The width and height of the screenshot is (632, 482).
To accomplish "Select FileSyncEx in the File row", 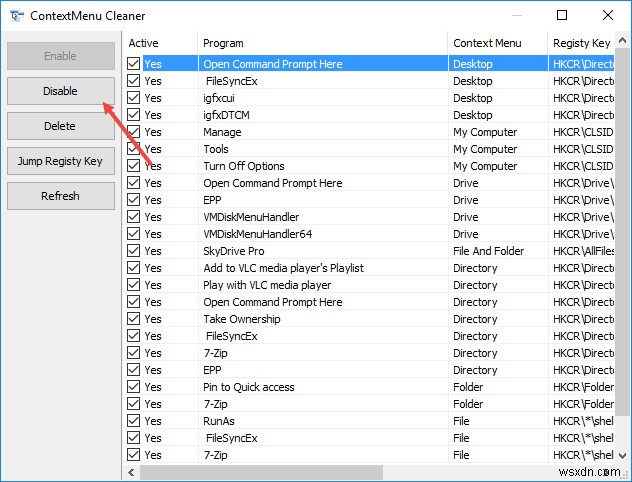I will click(x=231, y=438).
